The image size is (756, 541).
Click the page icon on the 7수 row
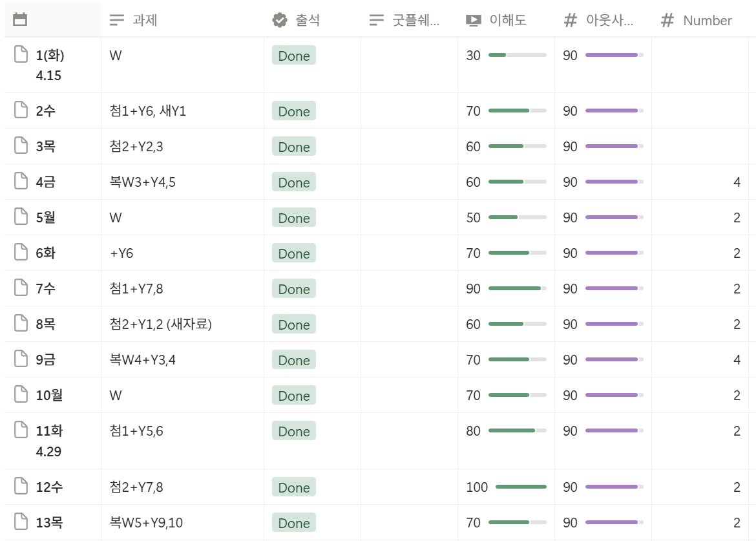click(19, 288)
